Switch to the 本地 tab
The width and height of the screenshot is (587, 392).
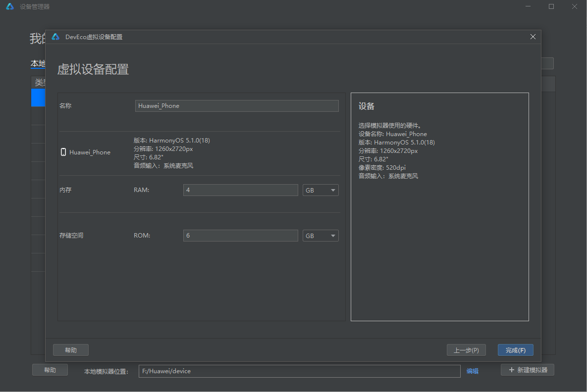[x=38, y=64]
